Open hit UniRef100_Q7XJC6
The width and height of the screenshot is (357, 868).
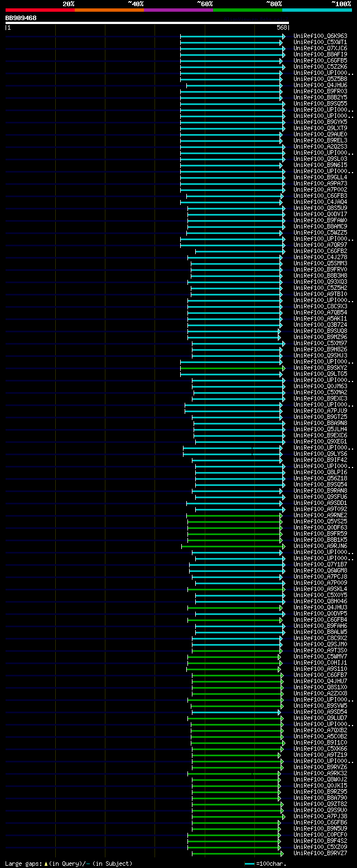[320, 49]
